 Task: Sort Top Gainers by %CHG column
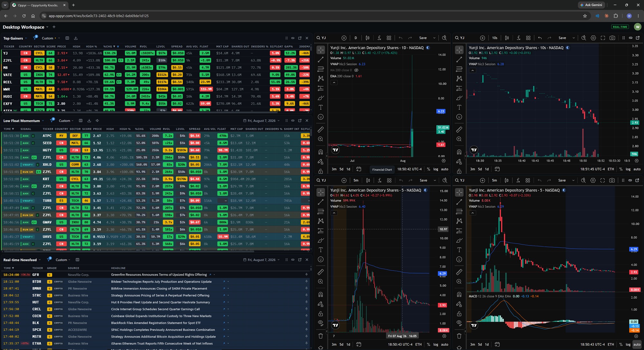pyautogui.click(x=109, y=47)
